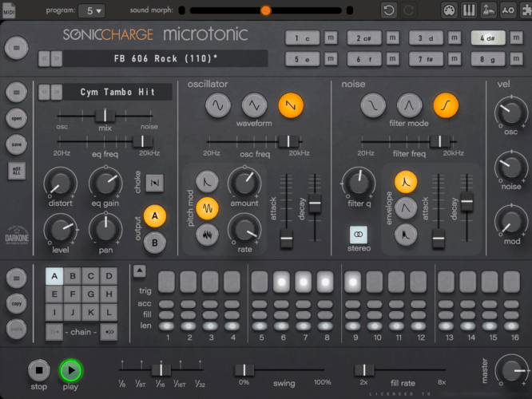Select noise pitch mod mode
This screenshot has width=532, height=399.
click(x=207, y=235)
